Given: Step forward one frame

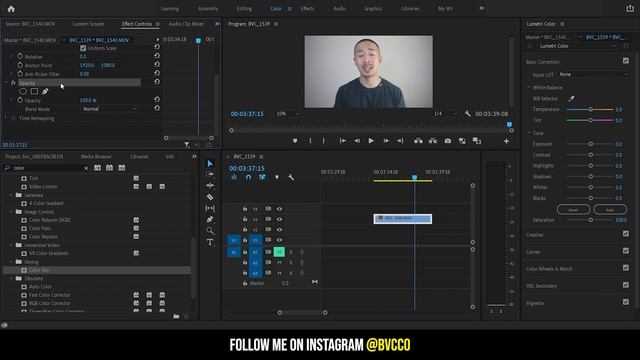Looking at the screenshot, I should click(386, 141).
